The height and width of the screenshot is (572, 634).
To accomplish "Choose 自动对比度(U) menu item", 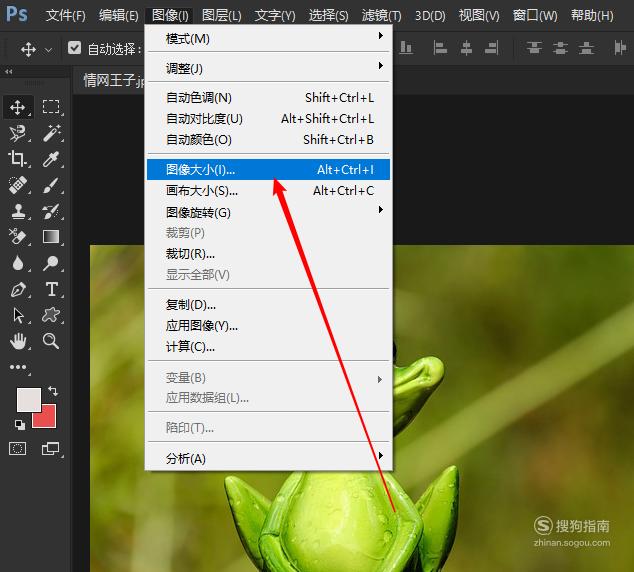I will [x=268, y=118].
